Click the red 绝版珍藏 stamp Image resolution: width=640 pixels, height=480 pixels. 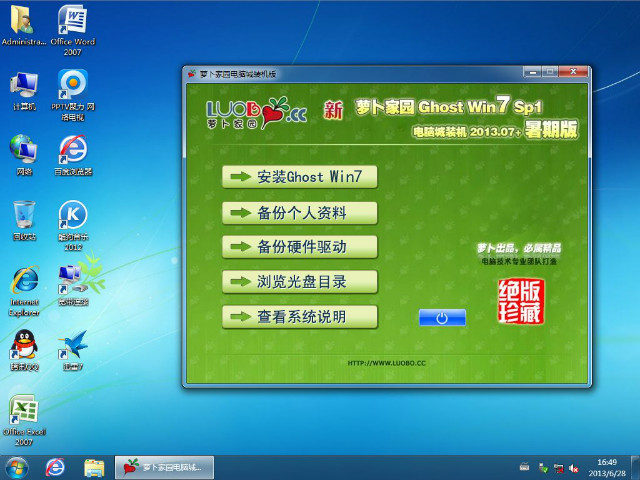click(x=520, y=301)
